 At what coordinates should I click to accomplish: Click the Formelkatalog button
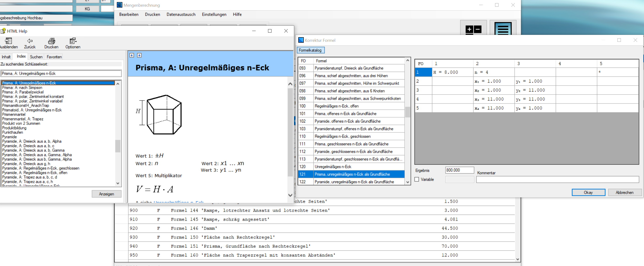tap(310, 50)
